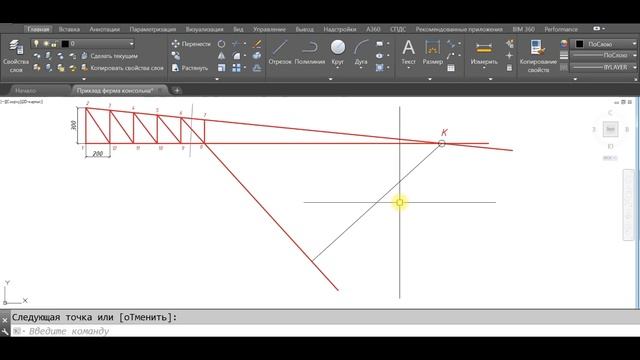640x360 pixels.
Task: Select the Rectangle tool icon
Action: point(380,44)
